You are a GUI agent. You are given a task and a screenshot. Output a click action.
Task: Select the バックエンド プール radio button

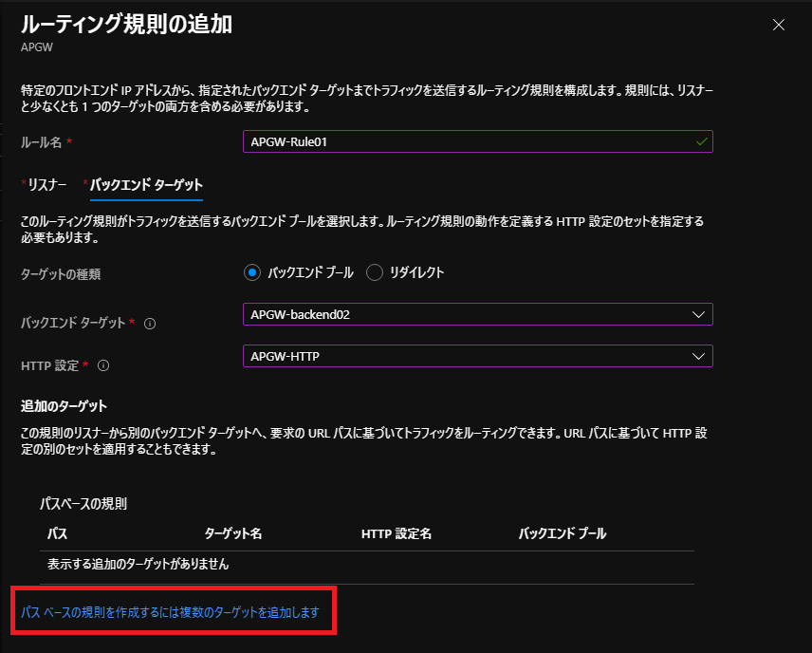(252, 272)
